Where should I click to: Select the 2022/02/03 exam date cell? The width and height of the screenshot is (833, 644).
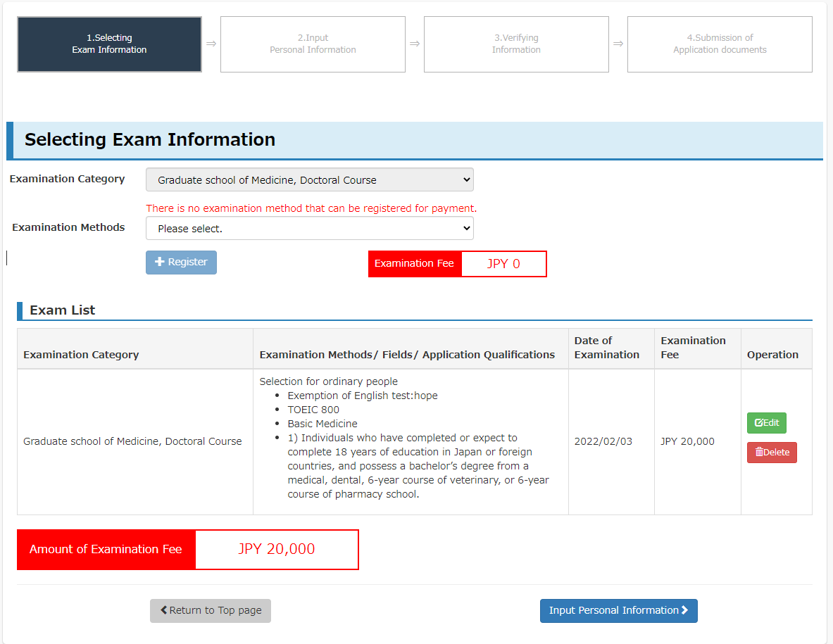603,442
